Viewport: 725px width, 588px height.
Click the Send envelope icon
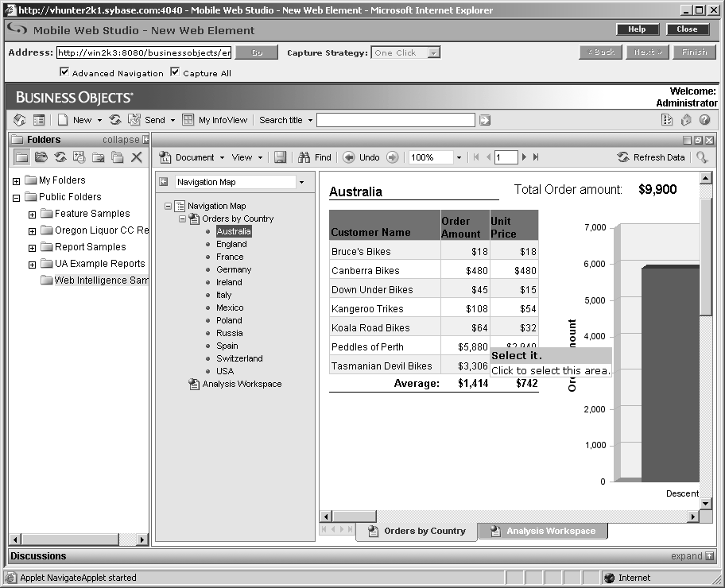point(134,120)
